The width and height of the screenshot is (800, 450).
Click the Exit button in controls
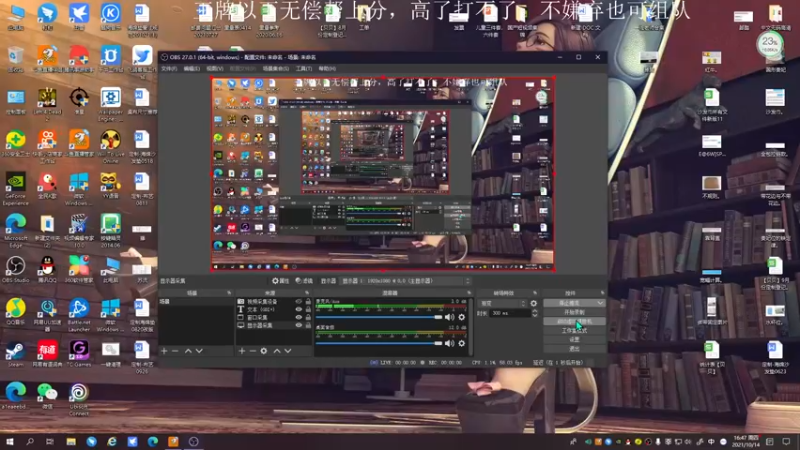tap(574, 349)
